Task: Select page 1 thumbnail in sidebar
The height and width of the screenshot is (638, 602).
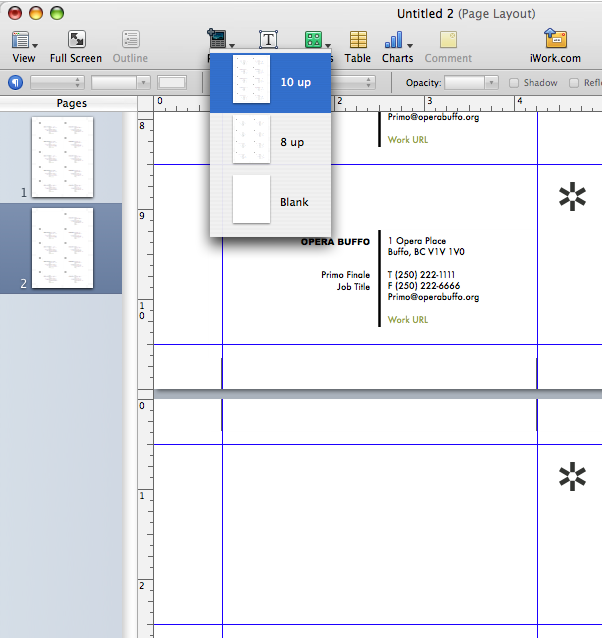Action: (x=62, y=157)
